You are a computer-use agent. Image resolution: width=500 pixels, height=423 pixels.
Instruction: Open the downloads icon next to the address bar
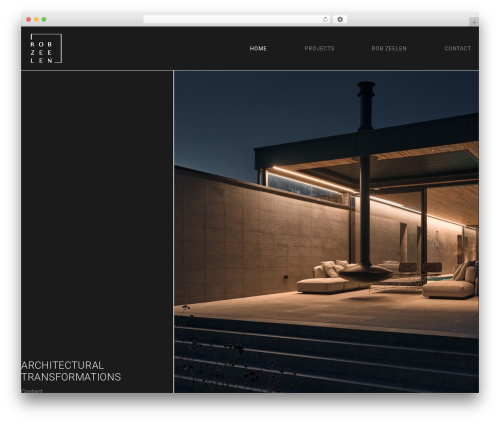340,20
